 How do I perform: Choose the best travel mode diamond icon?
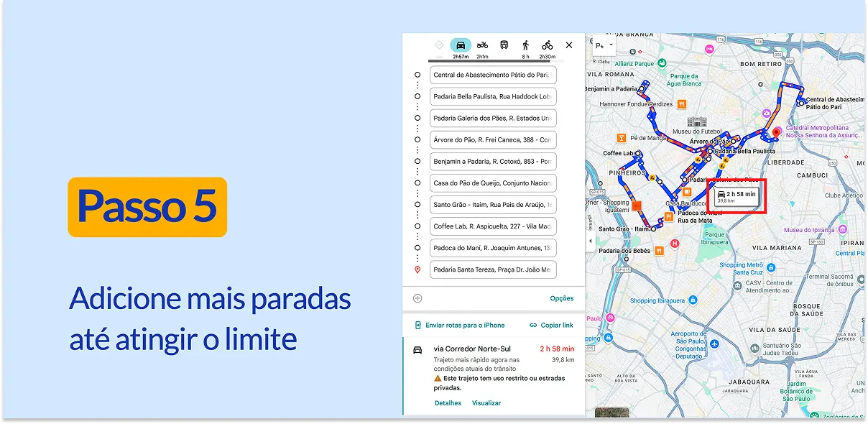click(x=439, y=45)
